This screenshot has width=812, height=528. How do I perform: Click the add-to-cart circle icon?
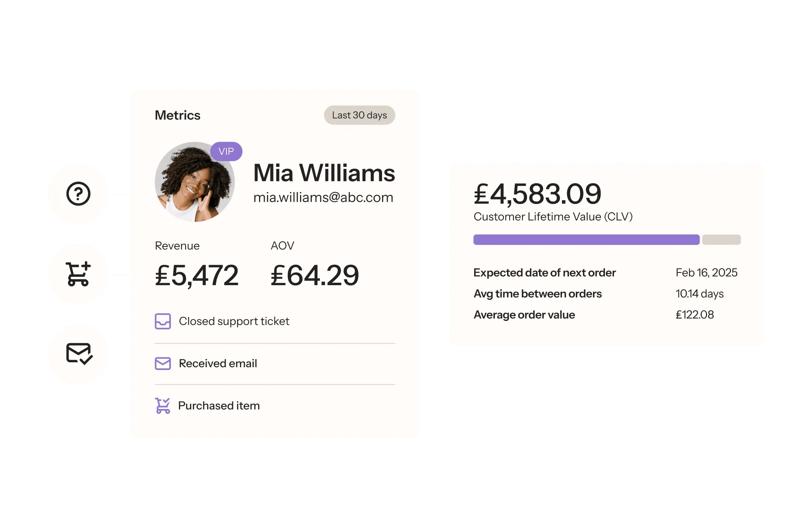(78, 274)
